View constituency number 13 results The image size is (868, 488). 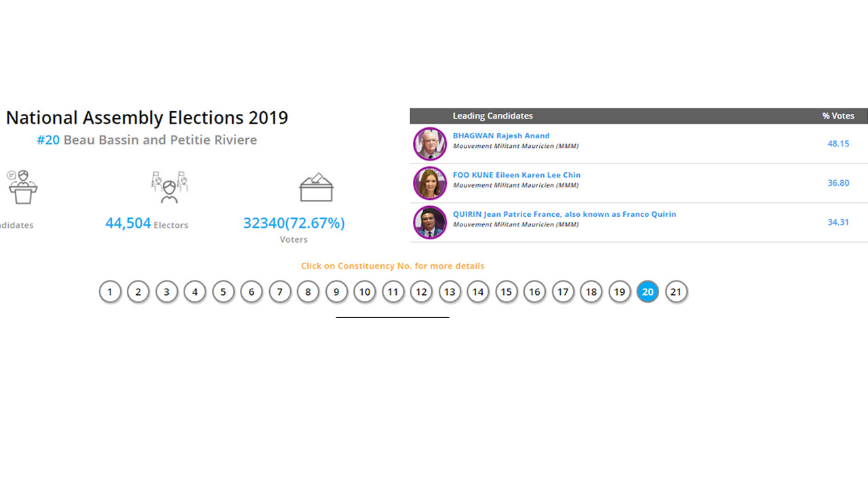(x=450, y=292)
